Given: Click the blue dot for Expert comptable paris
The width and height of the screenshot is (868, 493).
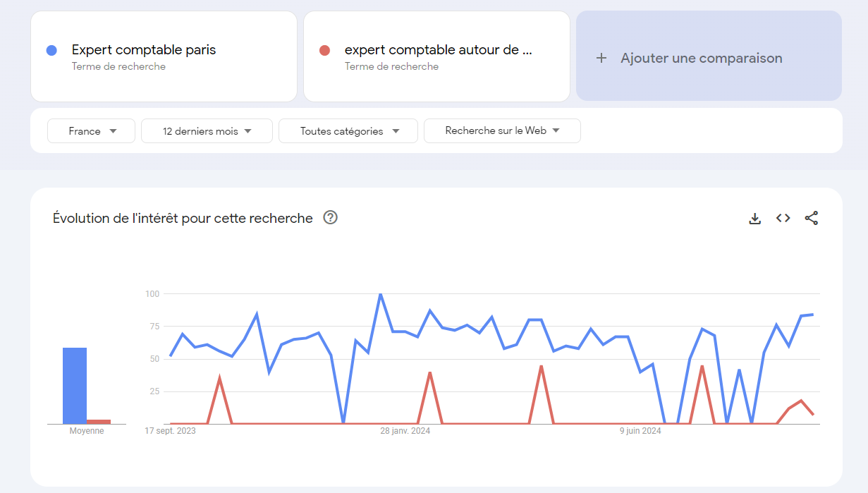Looking at the screenshot, I should pos(51,50).
